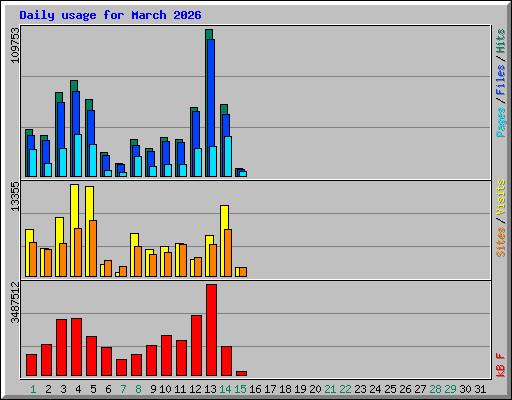Click the cyan Pages bar for day 14
This screenshot has height=400, width=512.
pos(228,156)
